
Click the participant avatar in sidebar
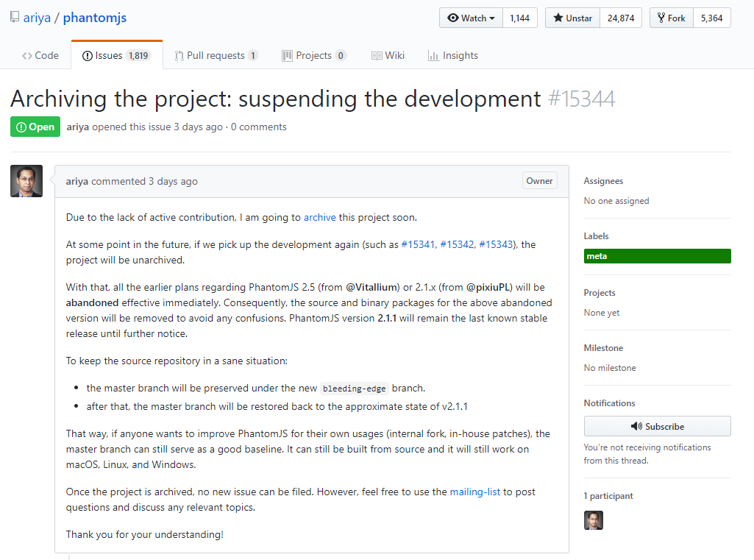pos(593,520)
